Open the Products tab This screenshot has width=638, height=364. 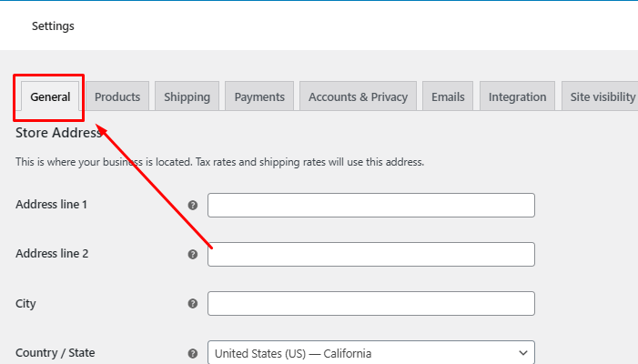click(x=117, y=96)
